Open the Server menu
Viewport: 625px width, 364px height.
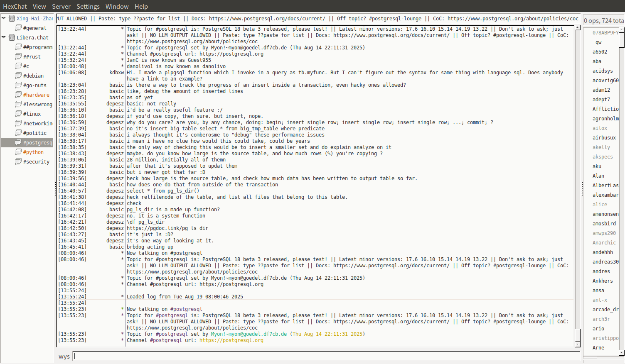point(61,6)
